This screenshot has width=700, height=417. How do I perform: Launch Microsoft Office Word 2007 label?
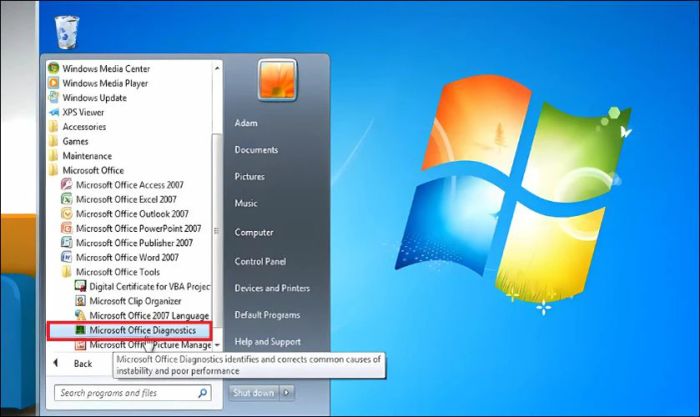click(127, 257)
